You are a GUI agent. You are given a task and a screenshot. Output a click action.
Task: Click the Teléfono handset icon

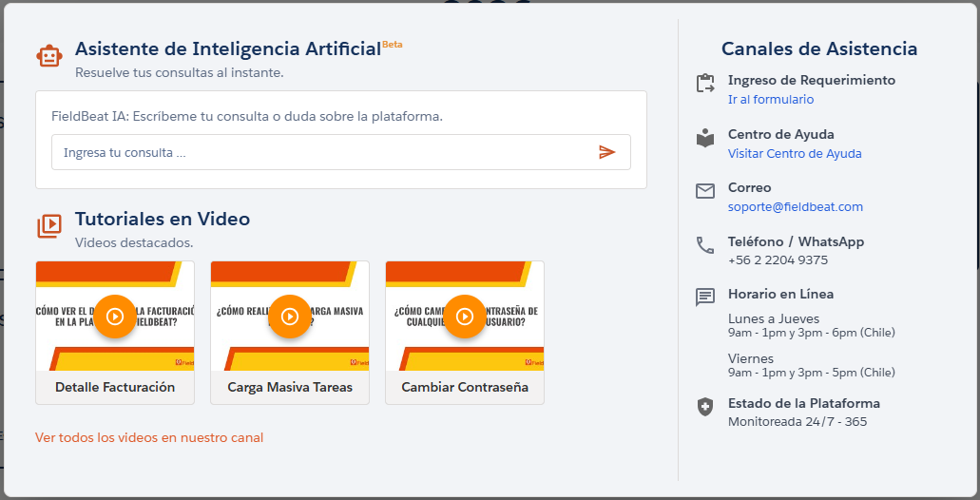pyautogui.click(x=705, y=245)
